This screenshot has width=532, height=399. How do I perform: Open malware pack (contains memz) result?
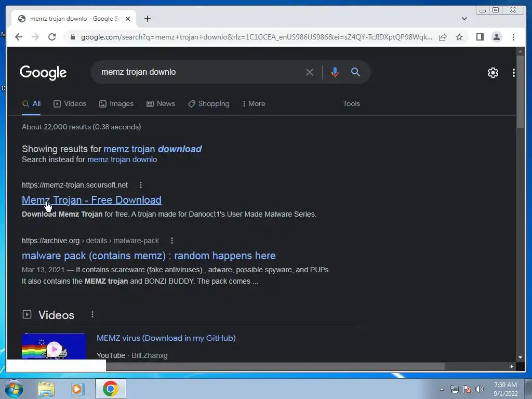[x=149, y=256]
